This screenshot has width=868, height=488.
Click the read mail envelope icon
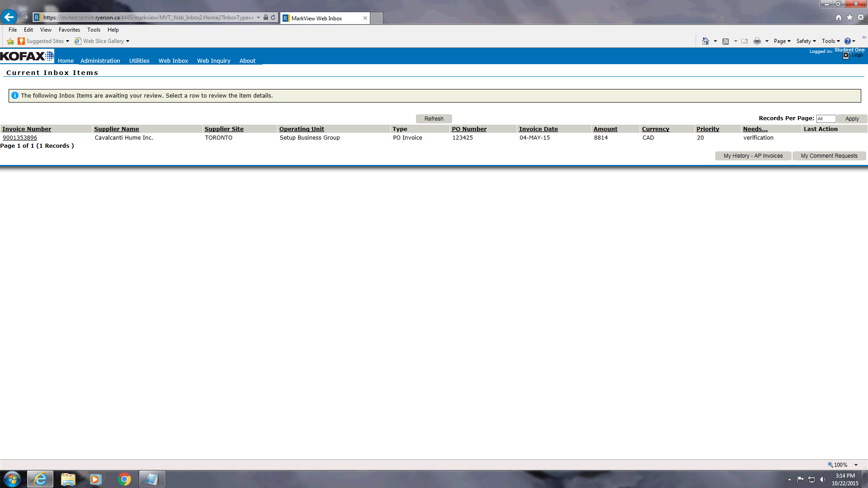point(745,41)
